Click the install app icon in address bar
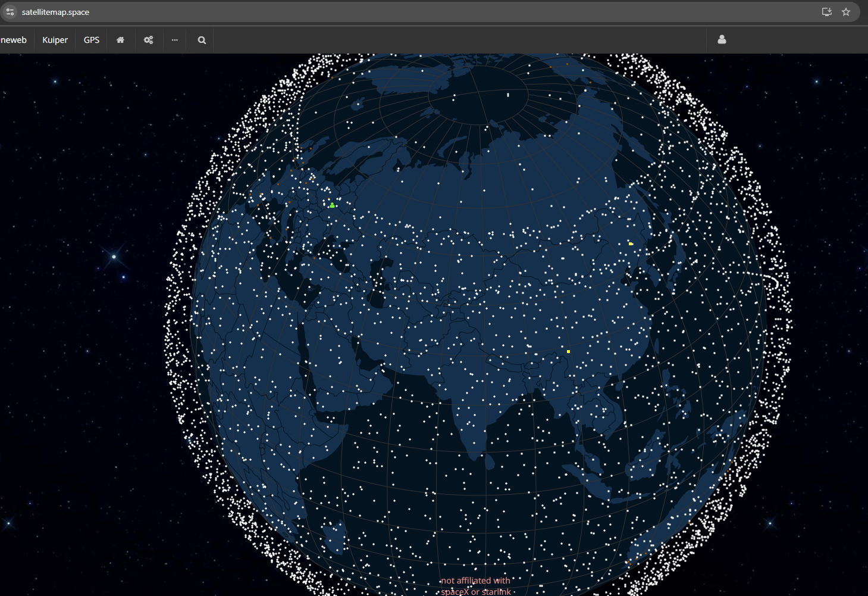The image size is (868, 596). (827, 12)
